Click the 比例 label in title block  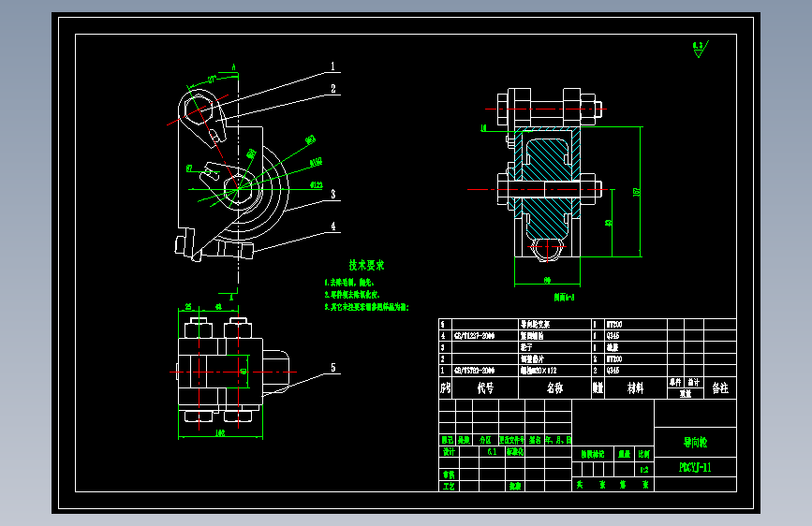[643, 454]
